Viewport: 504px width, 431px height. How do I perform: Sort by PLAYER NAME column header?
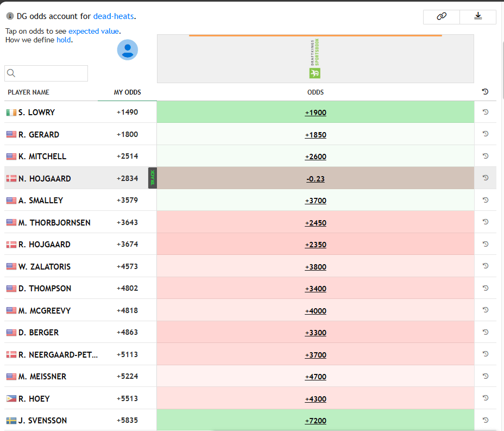pos(28,92)
